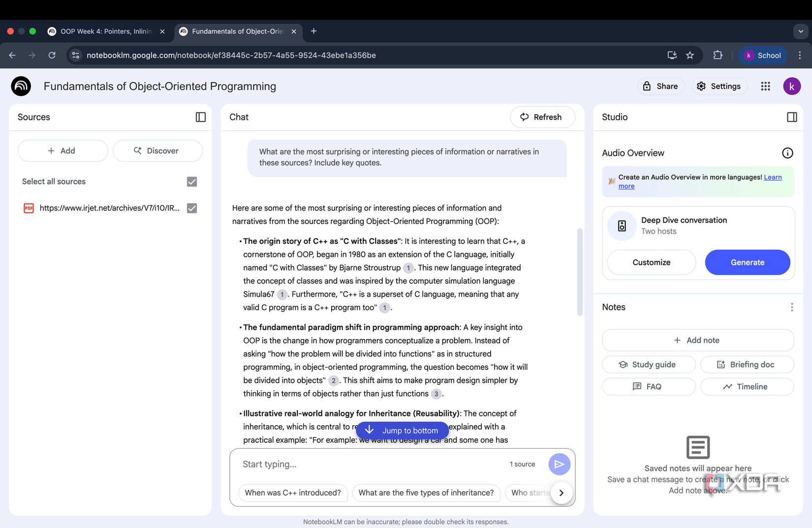This screenshot has height=528, width=812.
Task: Open Notes more options menu
Action: (x=792, y=307)
